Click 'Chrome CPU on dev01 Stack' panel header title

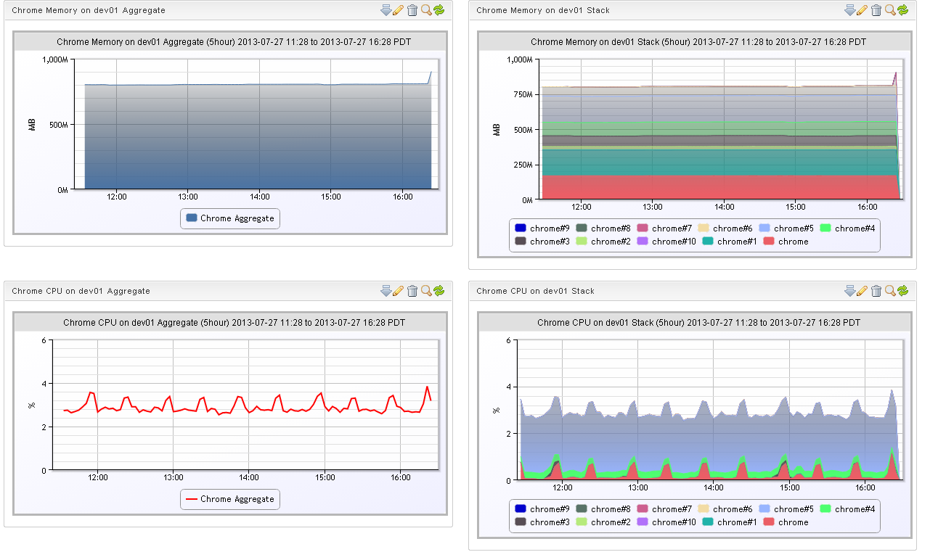click(535, 291)
